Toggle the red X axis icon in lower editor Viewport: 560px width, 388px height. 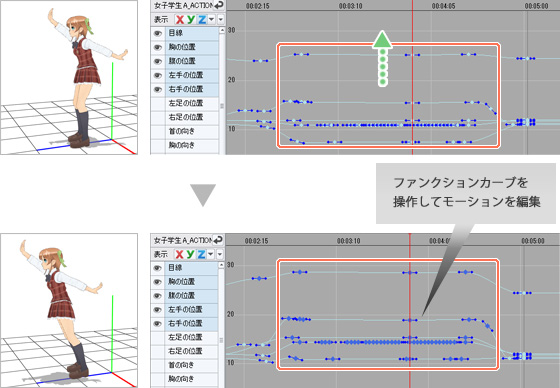pos(179,254)
